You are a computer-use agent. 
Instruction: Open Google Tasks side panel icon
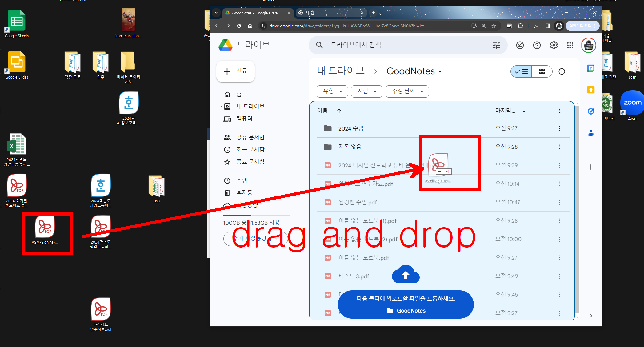click(x=590, y=111)
